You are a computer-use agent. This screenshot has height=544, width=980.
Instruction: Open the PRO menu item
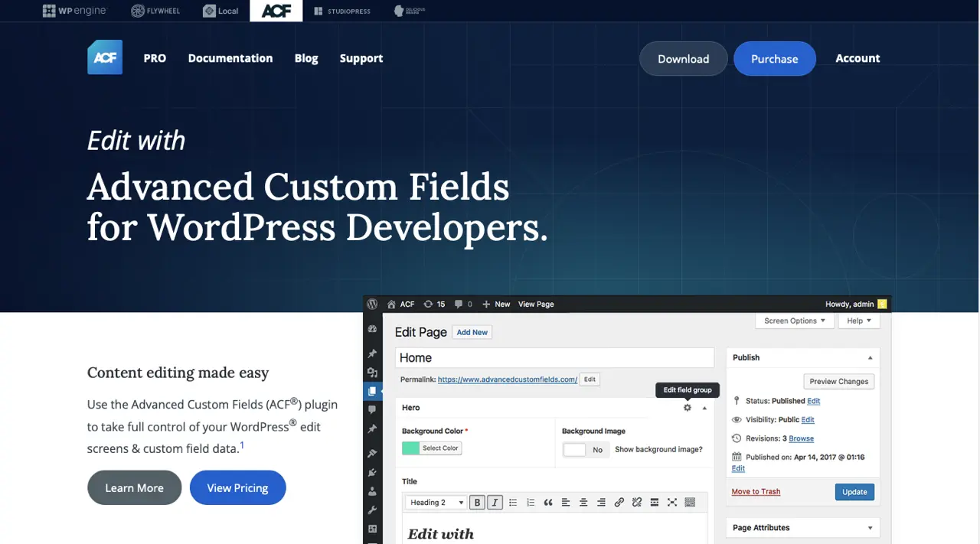point(155,58)
